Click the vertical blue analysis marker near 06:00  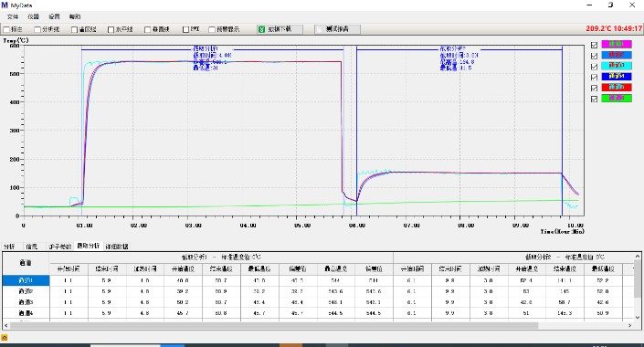[356, 131]
